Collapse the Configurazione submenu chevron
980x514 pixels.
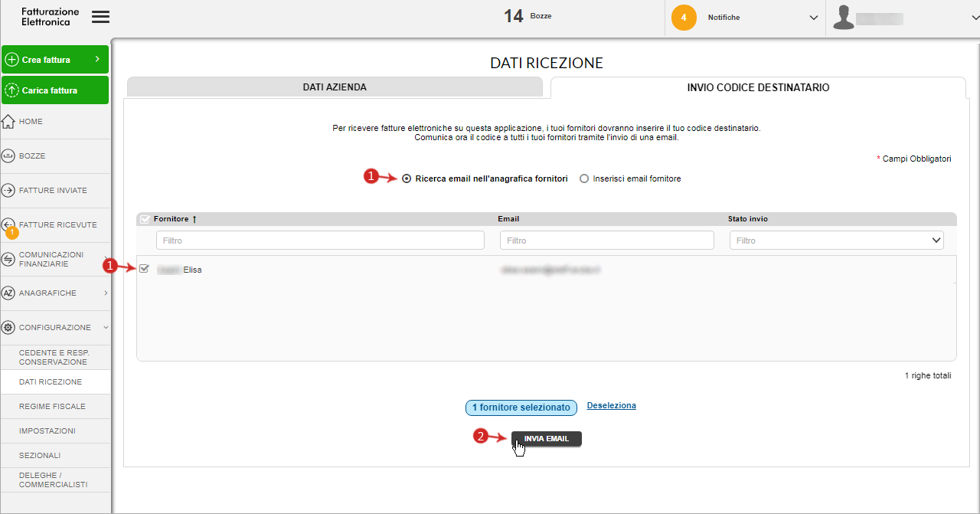106,327
